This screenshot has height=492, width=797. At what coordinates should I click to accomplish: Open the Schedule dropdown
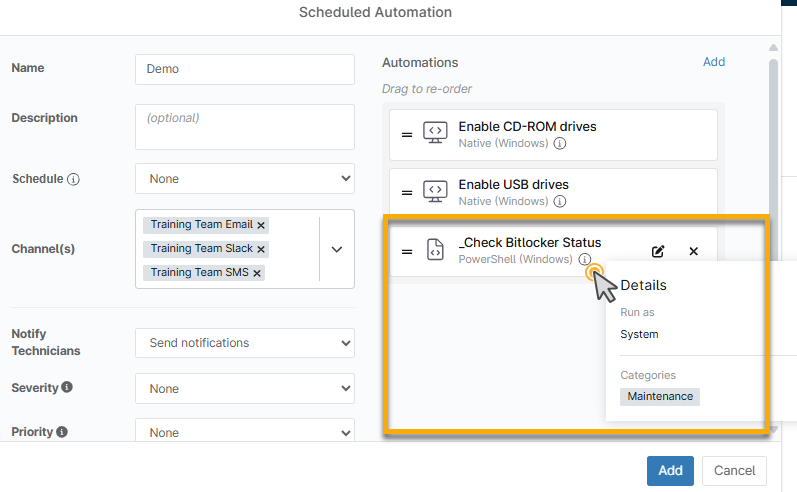pos(244,179)
